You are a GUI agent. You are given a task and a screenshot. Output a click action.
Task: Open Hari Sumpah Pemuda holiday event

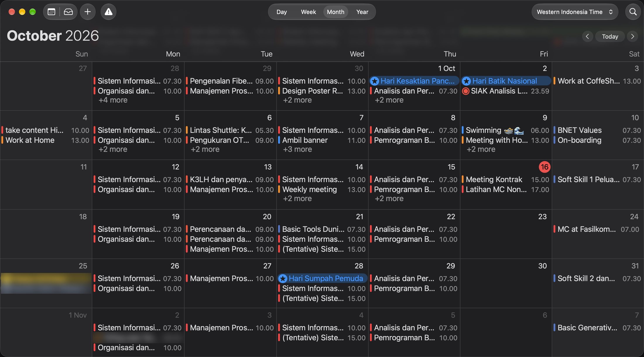click(x=322, y=279)
